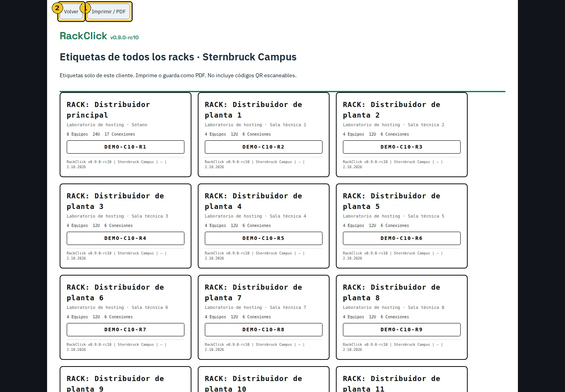
Task: Click the "Sala técnica 3" location line
Action: point(117,216)
